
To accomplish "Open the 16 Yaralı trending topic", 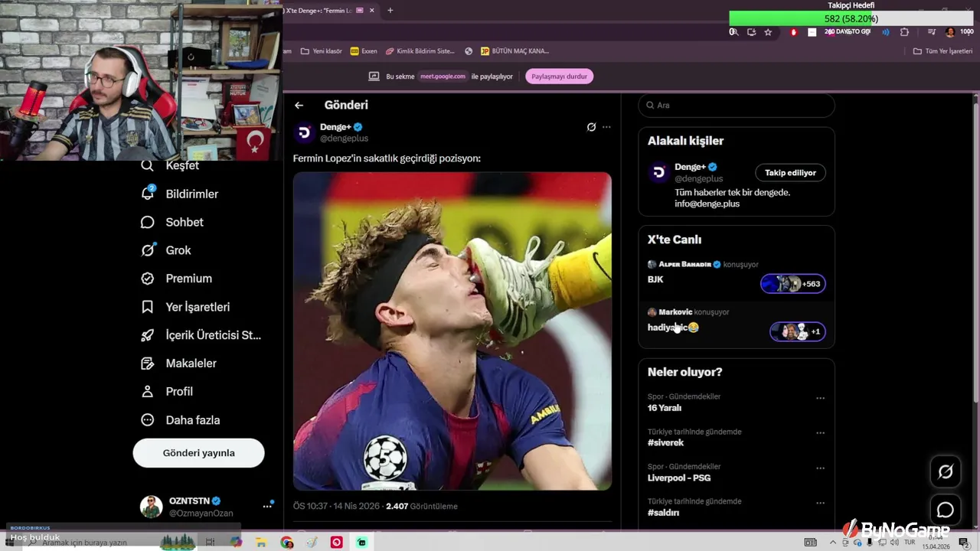I will pos(665,408).
